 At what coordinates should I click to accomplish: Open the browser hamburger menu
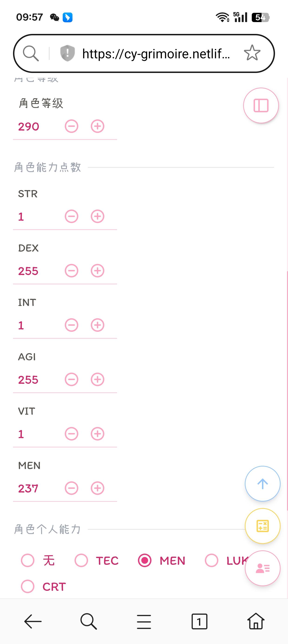[x=144, y=621]
